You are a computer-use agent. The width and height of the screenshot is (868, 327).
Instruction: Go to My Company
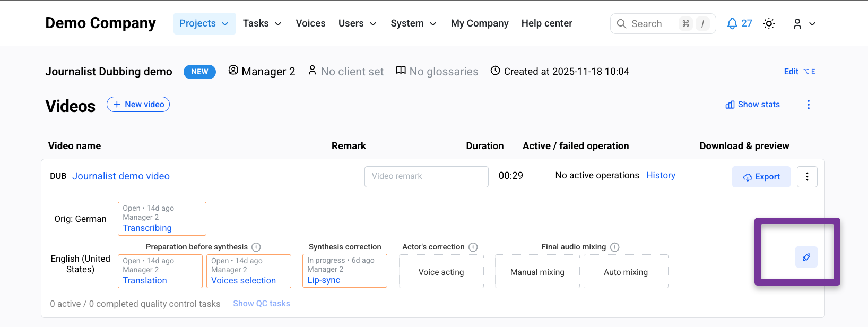pyautogui.click(x=480, y=23)
